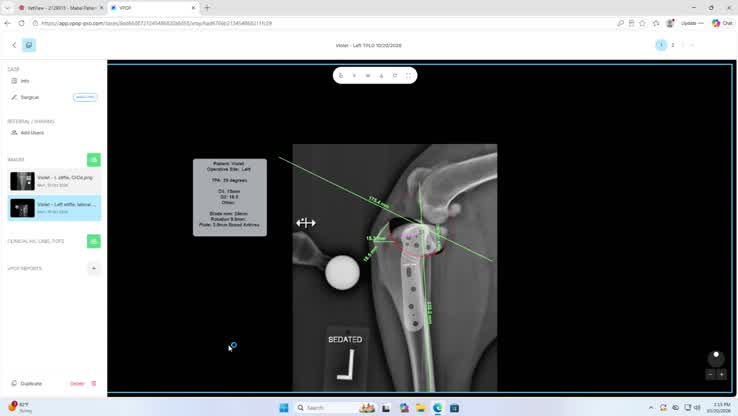Click the taskbar clock and date
This screenshot has width=738, height=416.
coord(719,408)
